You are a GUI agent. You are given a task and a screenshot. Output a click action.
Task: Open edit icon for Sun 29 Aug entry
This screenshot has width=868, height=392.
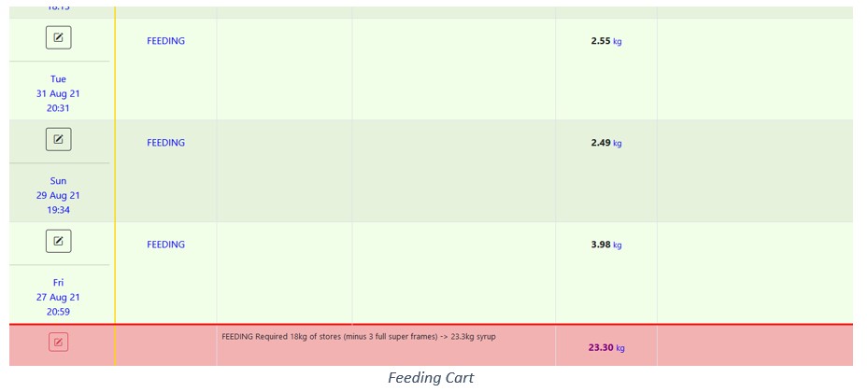tap(58, 139)
